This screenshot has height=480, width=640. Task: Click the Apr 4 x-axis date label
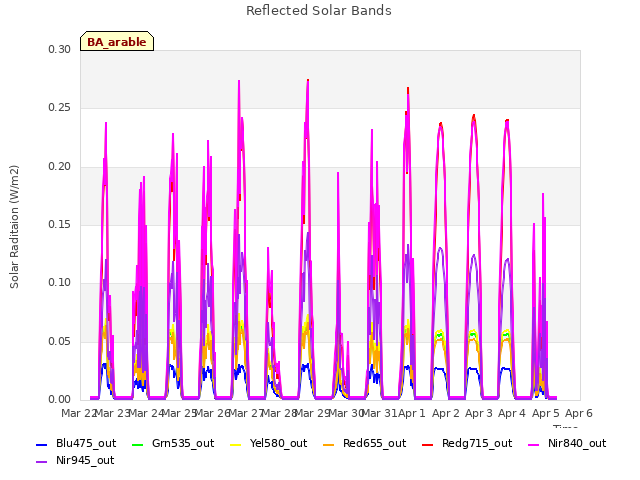click(x=512, y=413)
